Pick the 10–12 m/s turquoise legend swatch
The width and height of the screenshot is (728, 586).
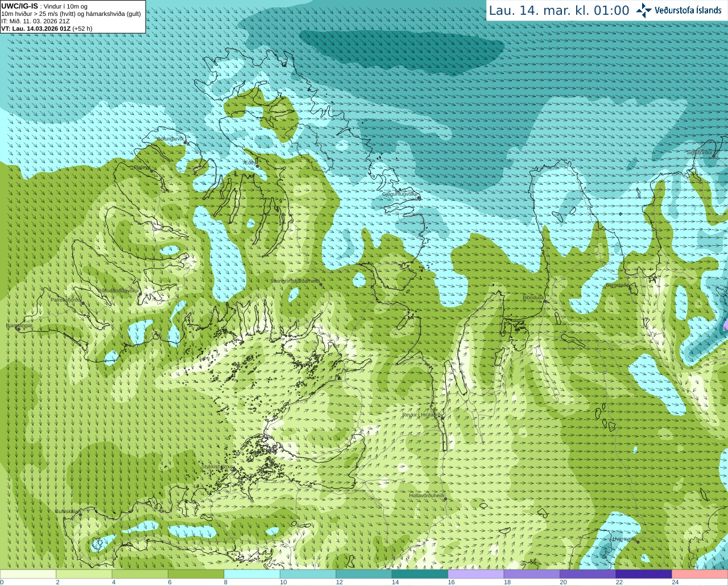pos(308,574)
